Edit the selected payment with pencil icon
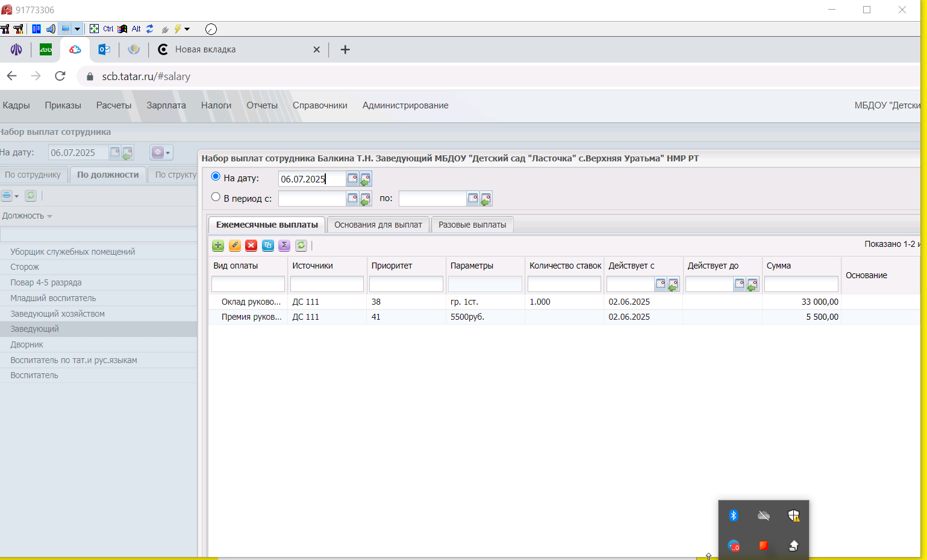Viewport: 927px width, 560px height. 235,245
